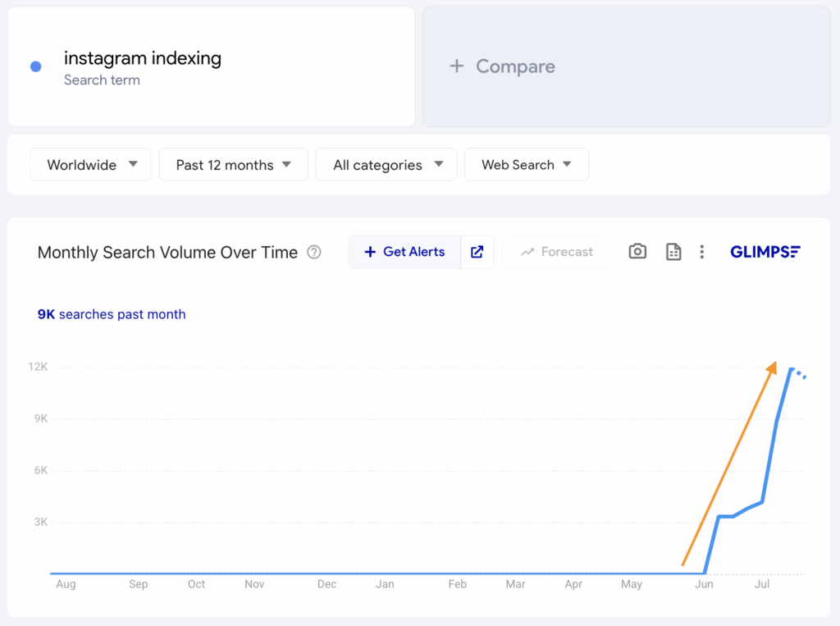Click the GLIMPSE logo
Image resolution: width=840 pixels, height=626 pixels.
pyautogui.click(x=765, y=252)
